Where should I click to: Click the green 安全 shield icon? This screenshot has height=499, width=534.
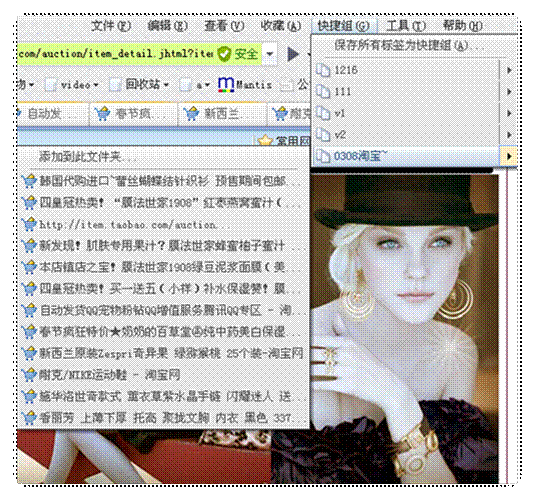click(225, 54)
